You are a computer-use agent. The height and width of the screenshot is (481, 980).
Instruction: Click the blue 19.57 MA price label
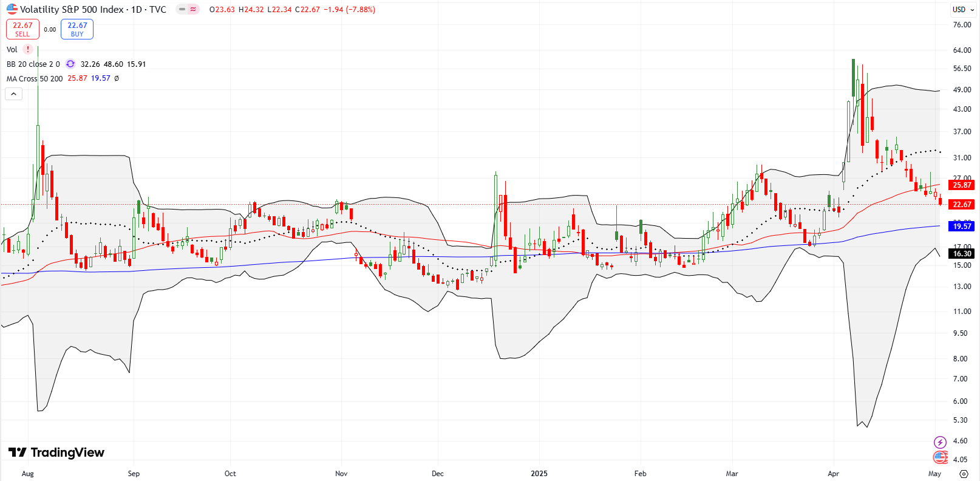pos(962,227)
